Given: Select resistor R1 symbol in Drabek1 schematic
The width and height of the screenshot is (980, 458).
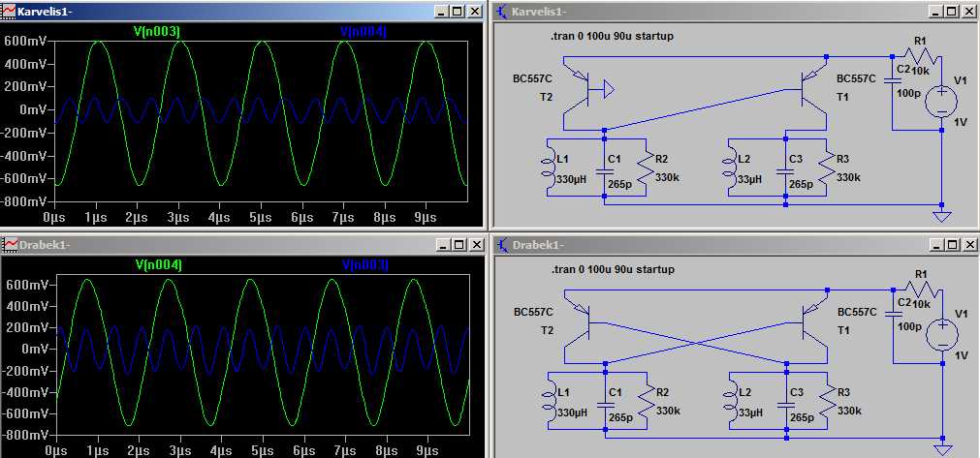Looking at the screenshot, I should [919, 288].
